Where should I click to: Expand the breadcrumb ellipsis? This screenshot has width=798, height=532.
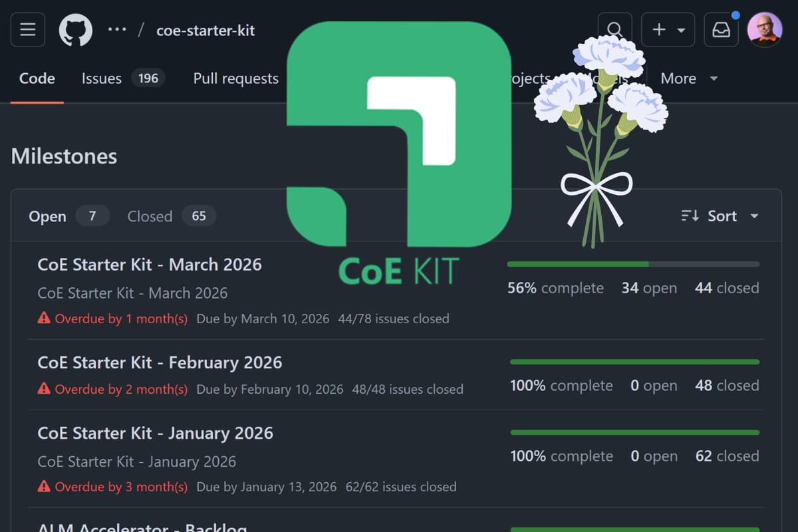click(117, 30)
